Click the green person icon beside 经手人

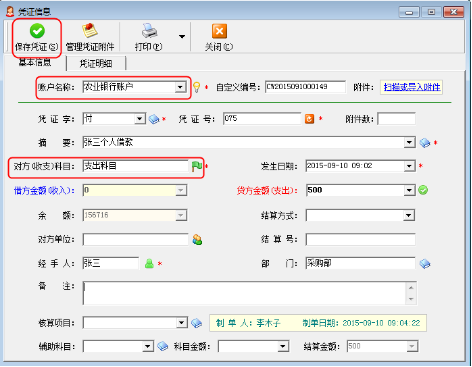pyautogui.click(x=149, y=264)
